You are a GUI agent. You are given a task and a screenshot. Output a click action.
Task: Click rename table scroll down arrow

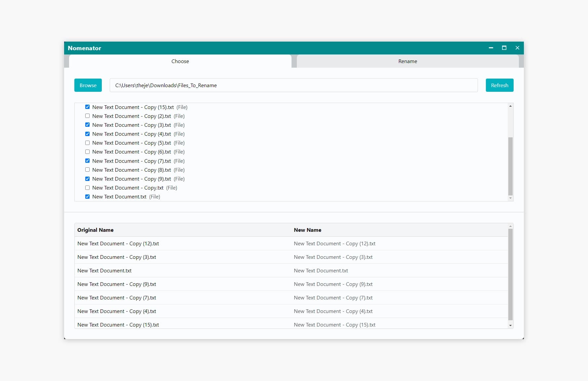[x=510, y=325]
